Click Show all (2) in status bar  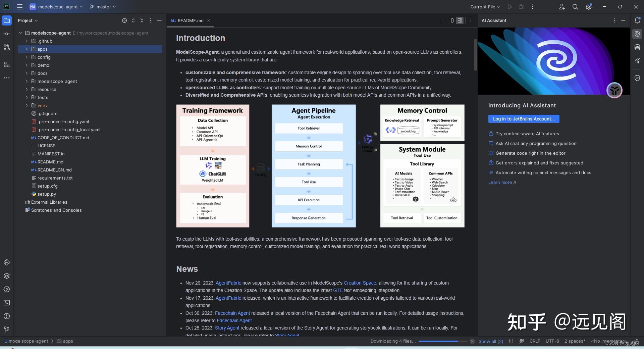(491, 341)
